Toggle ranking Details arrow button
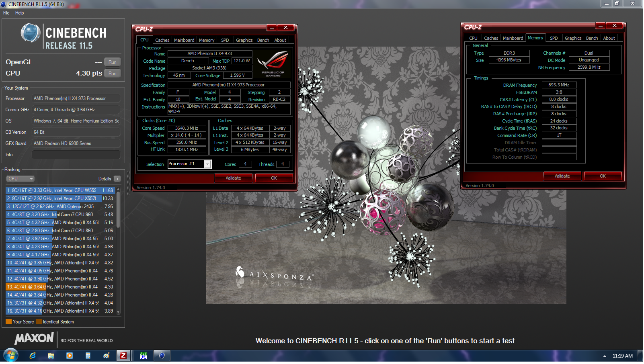The width and height of the screenshot is (644, 364). [x=117, y=179]
